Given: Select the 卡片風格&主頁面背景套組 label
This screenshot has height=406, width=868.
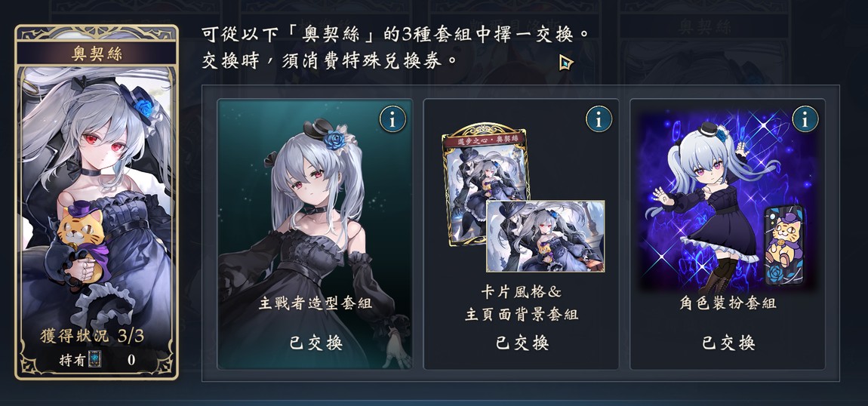Looking at the screenshot, I should pos(522,303).
